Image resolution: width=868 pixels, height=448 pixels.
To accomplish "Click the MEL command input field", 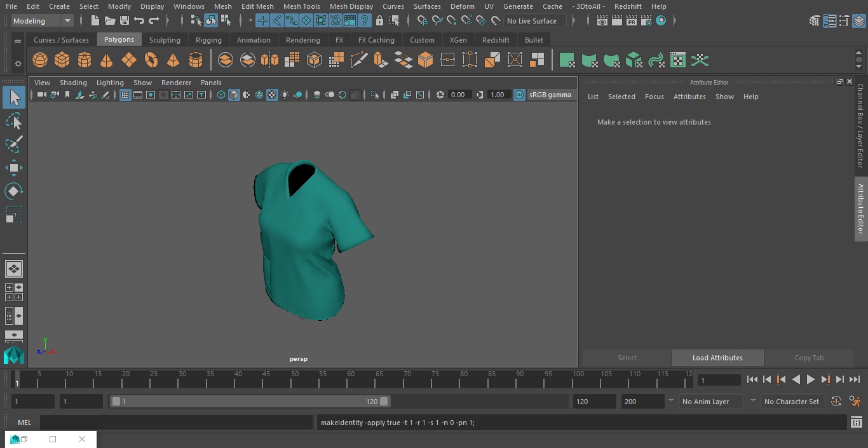I will (x=177, y=423).
